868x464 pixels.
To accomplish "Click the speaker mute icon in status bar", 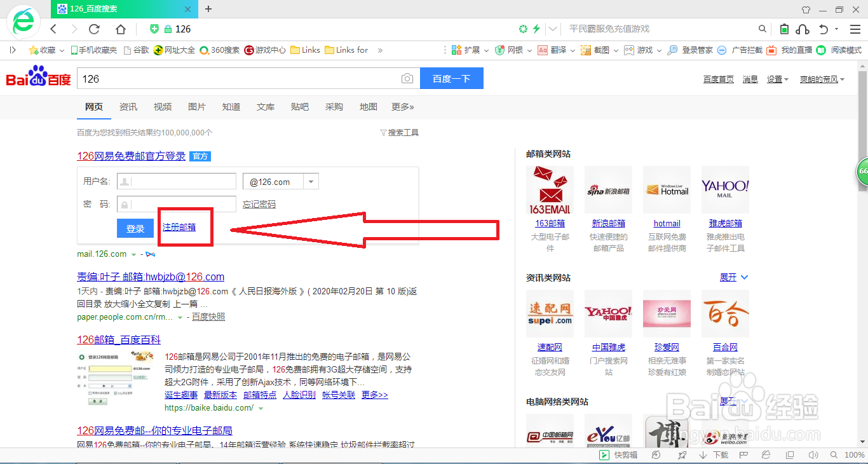I will click(812, 455).
